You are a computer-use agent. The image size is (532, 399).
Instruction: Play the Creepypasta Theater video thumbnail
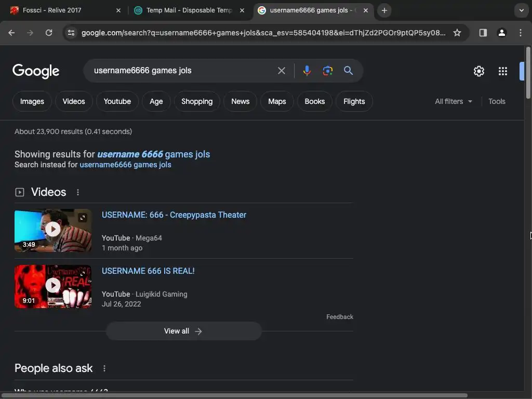53,229
